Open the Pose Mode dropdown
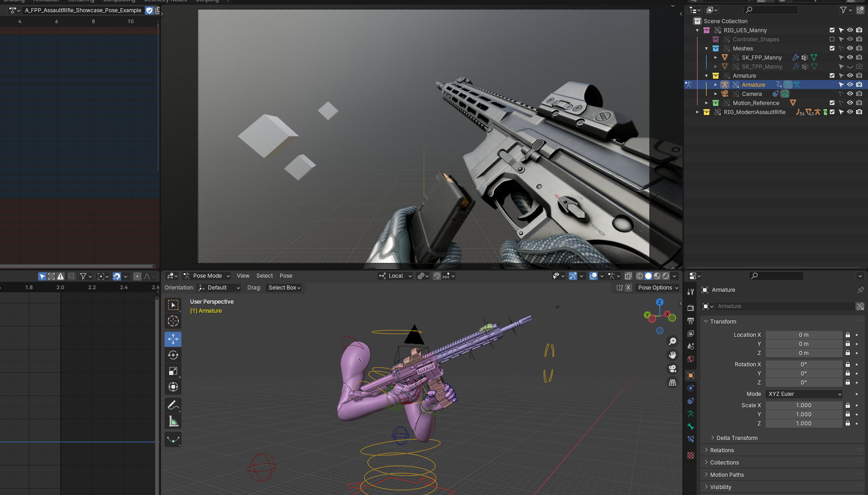Image resolution: width=868 pixels, height=495 pixels. point(207,276)
